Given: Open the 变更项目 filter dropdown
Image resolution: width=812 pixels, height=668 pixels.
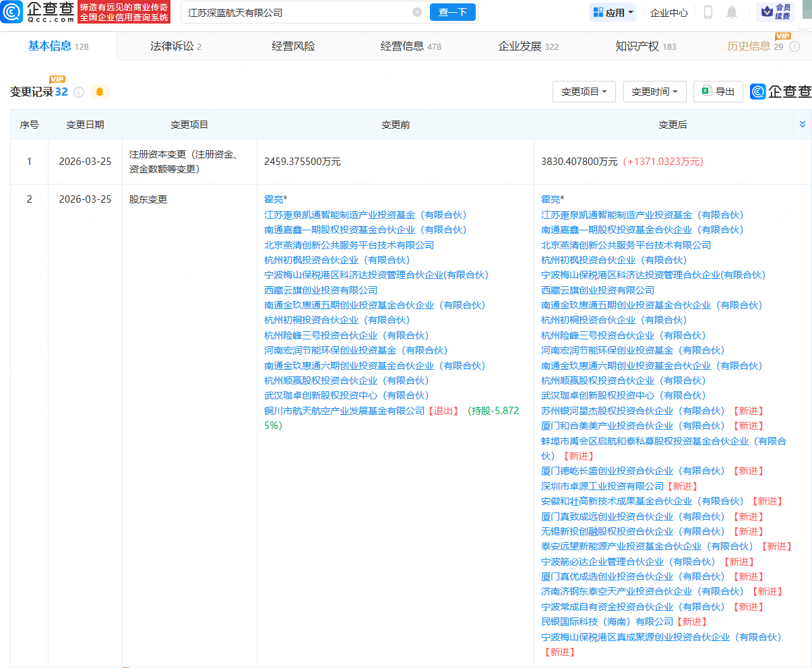Looking at the screenshot, I should pos(584,92).
